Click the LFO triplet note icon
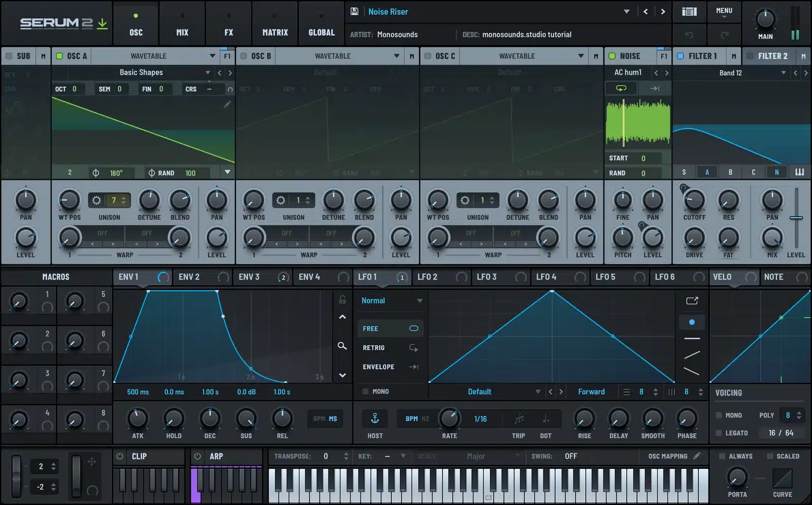Screen dimensions: 812x505 519,419
